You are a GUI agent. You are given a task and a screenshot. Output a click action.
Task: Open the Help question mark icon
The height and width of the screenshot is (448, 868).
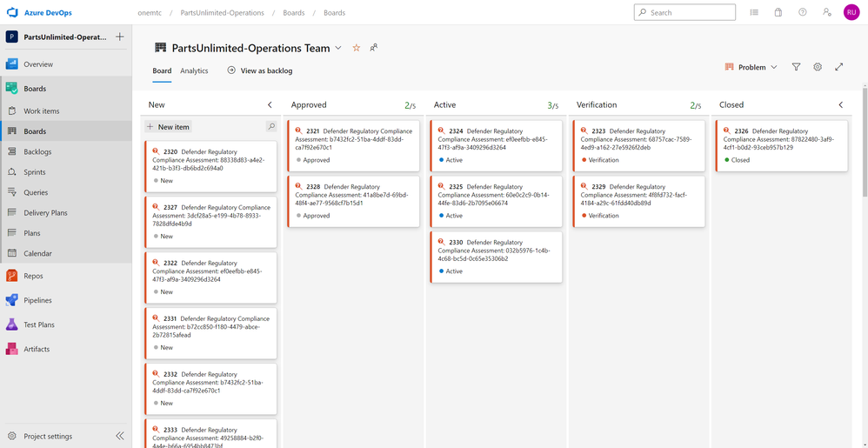[803, 12]
